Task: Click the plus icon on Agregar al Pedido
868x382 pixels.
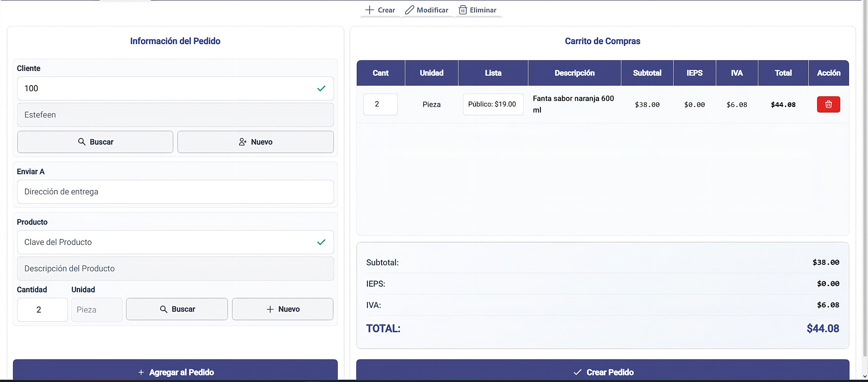Action: click(x=141, y=372)
